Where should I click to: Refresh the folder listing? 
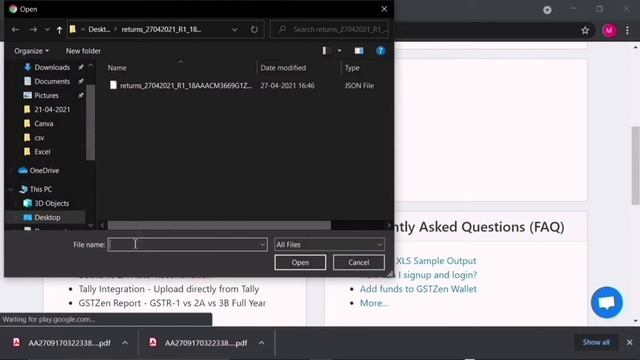(x=254, y=29)
